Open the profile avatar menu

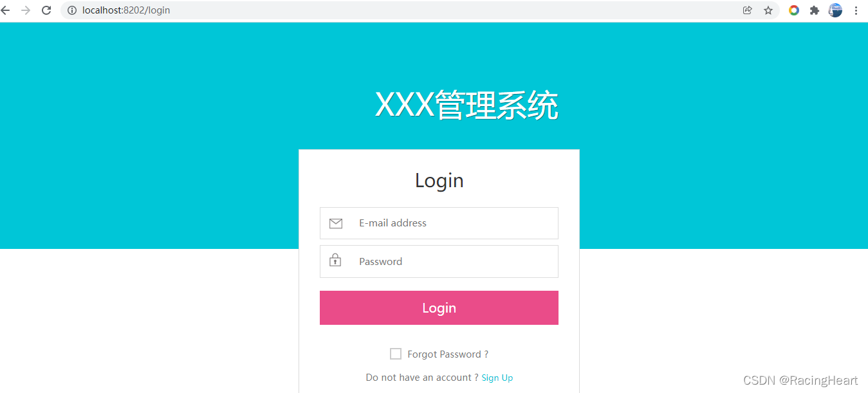[x=835, y=10]
